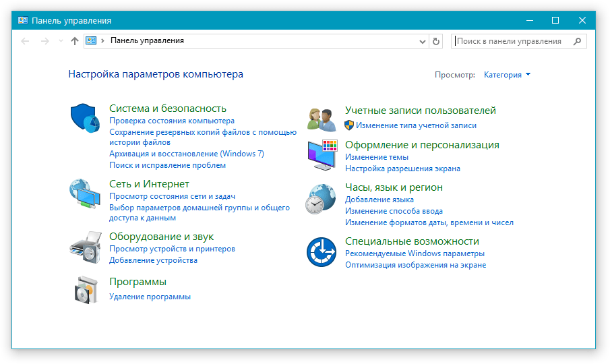The width and height of the screenshot is (610, 364).
Task: Maximize the Панель управления window
Action: pos(555,20)
